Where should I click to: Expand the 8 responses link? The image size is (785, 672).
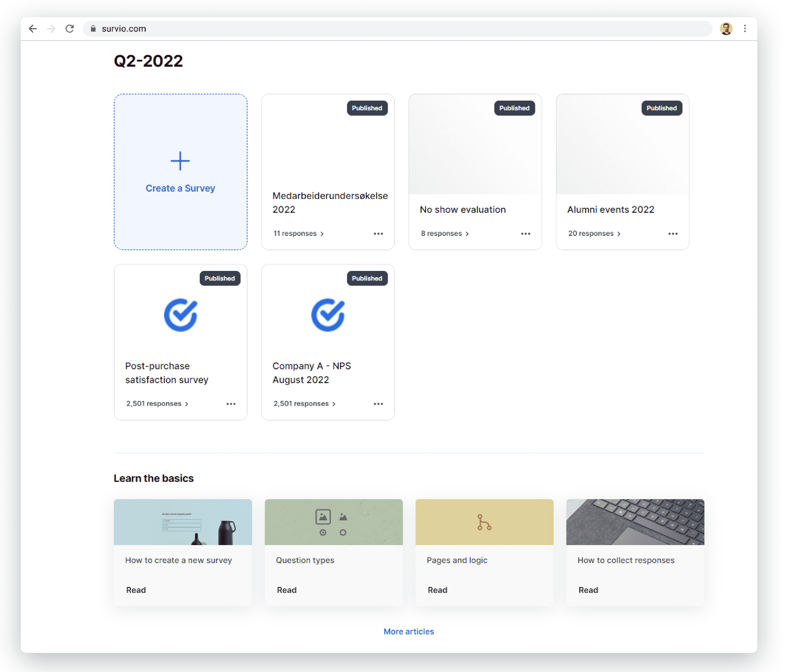(445, 234)
